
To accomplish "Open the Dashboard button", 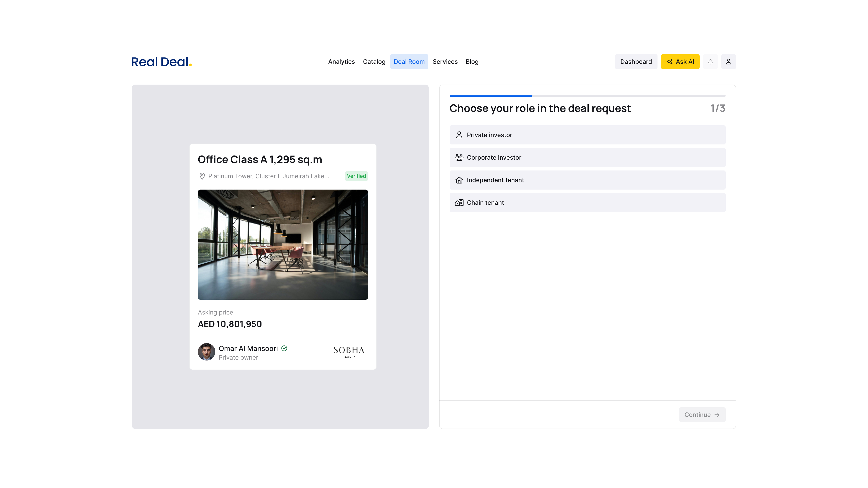I will [636, 62].
